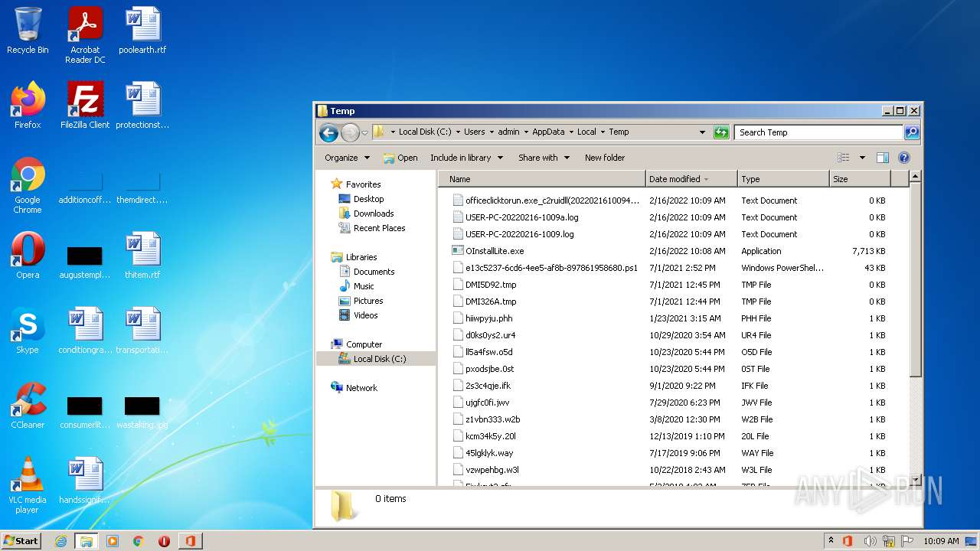The image size is (980, 551).
Task: Open Internet Explorer from the taskbar
Action: point(61,541)
